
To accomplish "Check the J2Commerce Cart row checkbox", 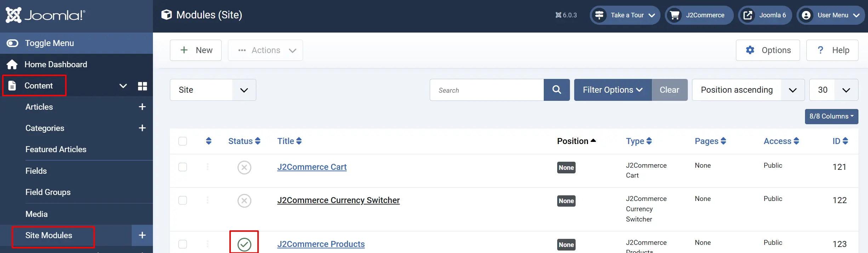I will [183, 167].
